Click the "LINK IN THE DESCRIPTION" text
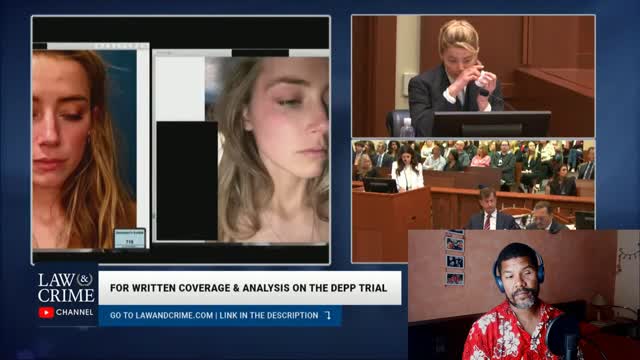 click(269, 315)
